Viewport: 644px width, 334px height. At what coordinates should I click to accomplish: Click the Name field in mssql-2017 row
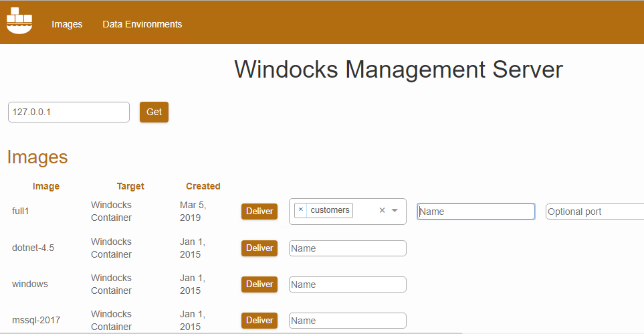[x=348, y=321]
